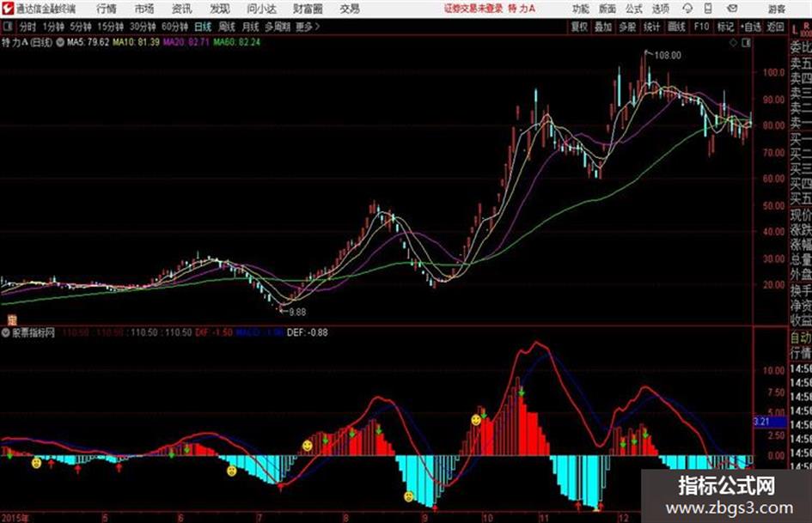
Task: Click the mobile phone icon
Action: tap(708, 9)
